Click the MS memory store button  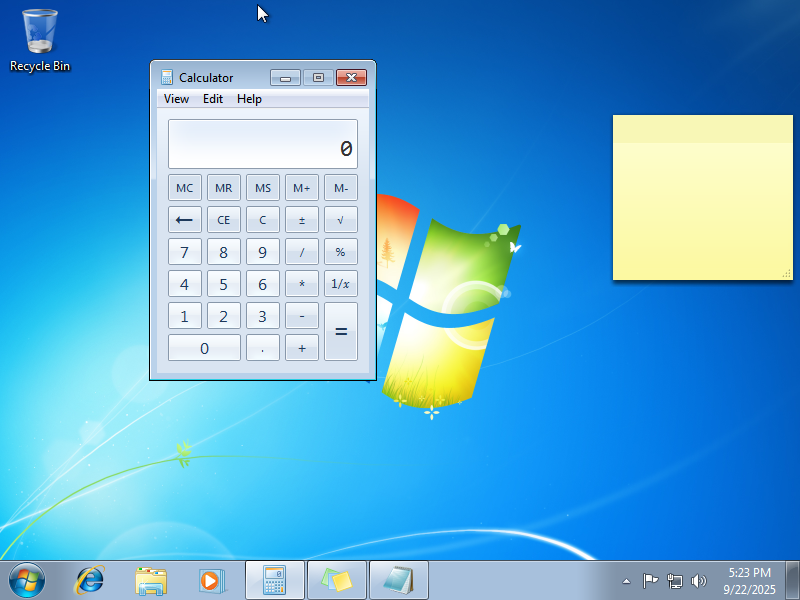click(263, 188)
